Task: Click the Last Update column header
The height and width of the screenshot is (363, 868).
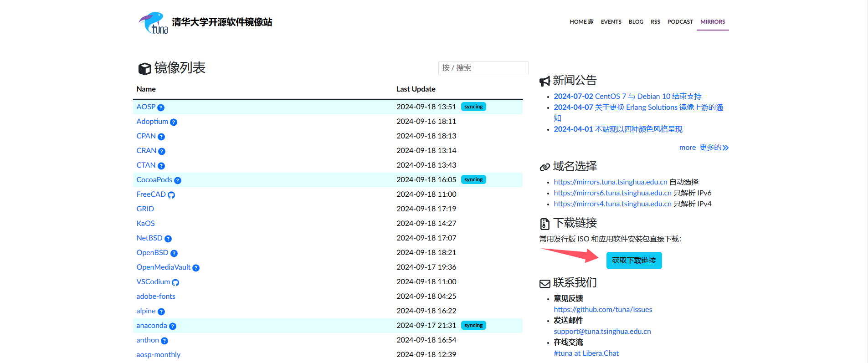Action: point(416,89)
